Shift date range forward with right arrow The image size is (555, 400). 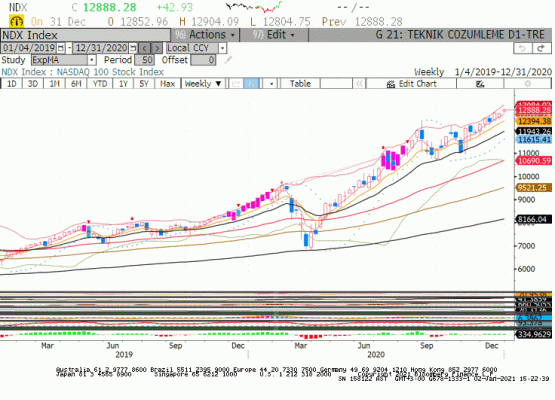[157, 48]
